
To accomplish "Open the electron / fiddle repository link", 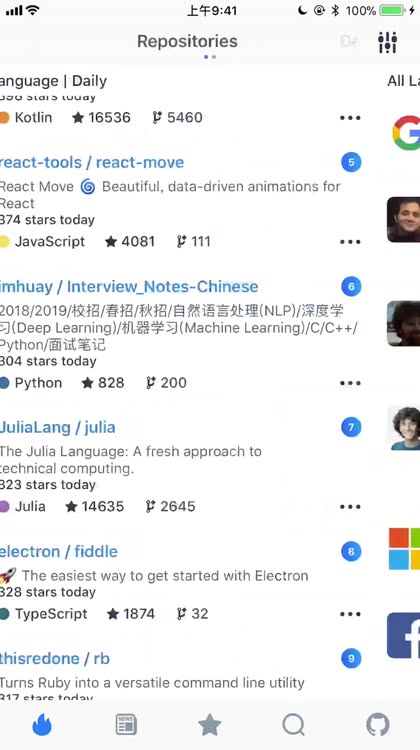I will 58,551.
